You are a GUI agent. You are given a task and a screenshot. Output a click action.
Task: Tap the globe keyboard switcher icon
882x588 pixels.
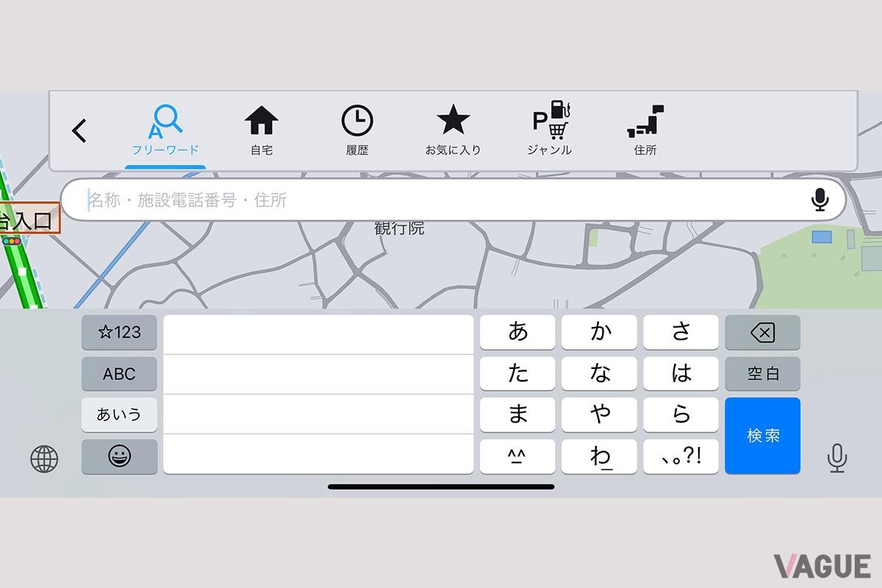tap(44, 459)
